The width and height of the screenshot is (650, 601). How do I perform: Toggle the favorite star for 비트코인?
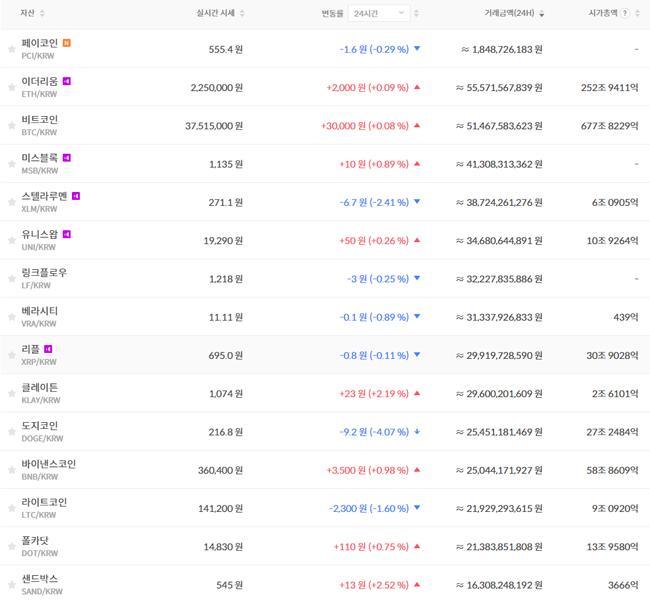pos(12,126)
